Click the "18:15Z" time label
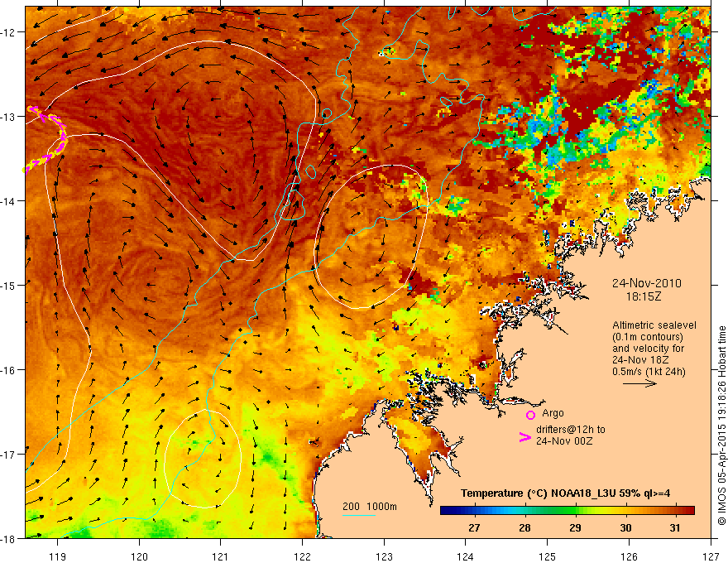The width and height of the screenshot is (728, 563). pyautogui.click(x=644, y=296)
